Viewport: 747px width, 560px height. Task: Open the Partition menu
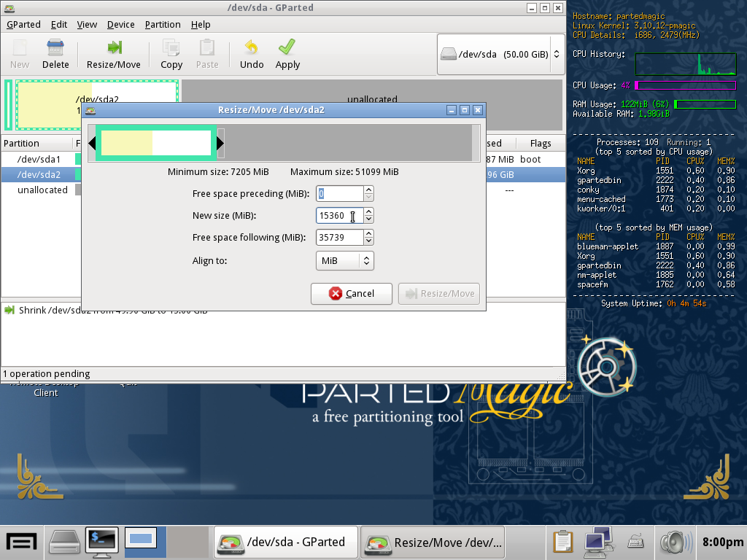(163, 24)
